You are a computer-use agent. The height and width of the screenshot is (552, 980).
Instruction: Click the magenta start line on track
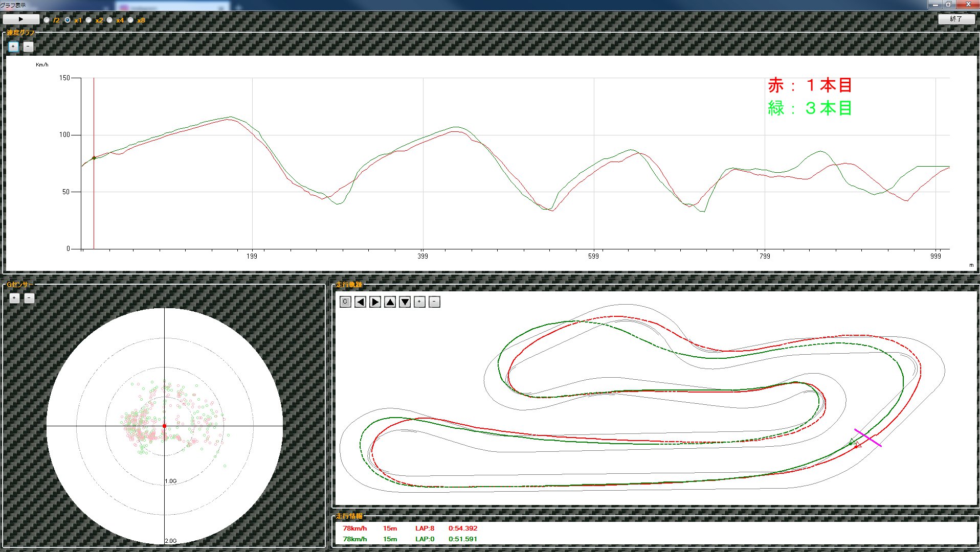click(868, 438)
